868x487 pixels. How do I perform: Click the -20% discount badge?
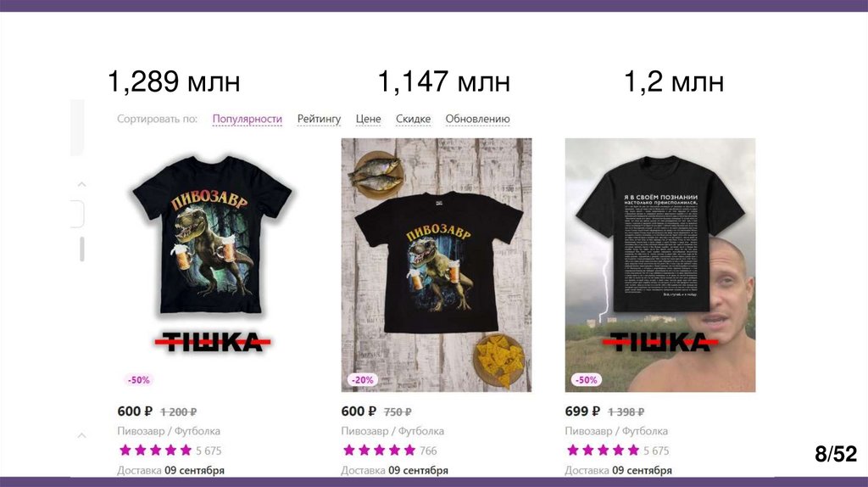click(x=363, y=380)
